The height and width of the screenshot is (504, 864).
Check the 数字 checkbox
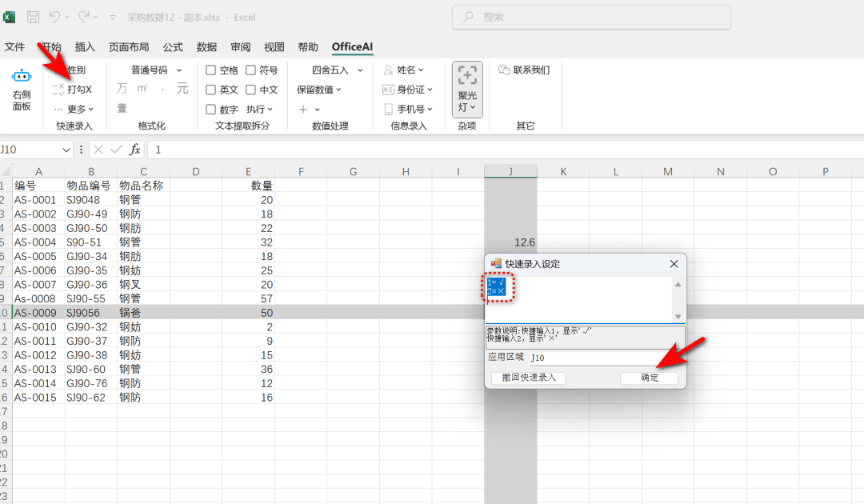[x=210, y=109]
